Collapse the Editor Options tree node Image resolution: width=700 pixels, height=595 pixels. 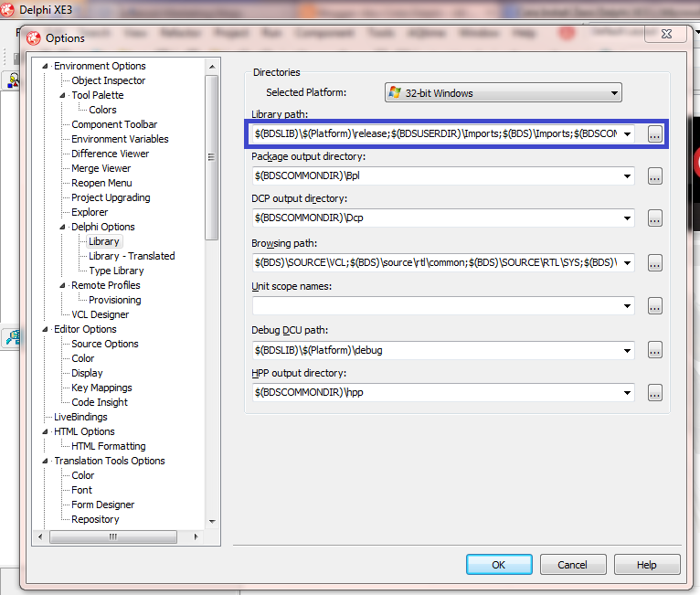[x=45, y=329]
